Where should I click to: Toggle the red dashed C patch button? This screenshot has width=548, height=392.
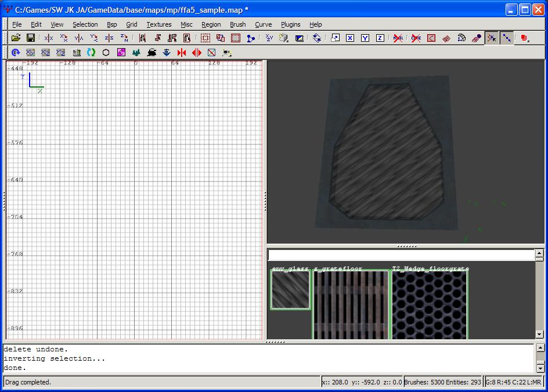pyautogui.click(x=431, y=38)
